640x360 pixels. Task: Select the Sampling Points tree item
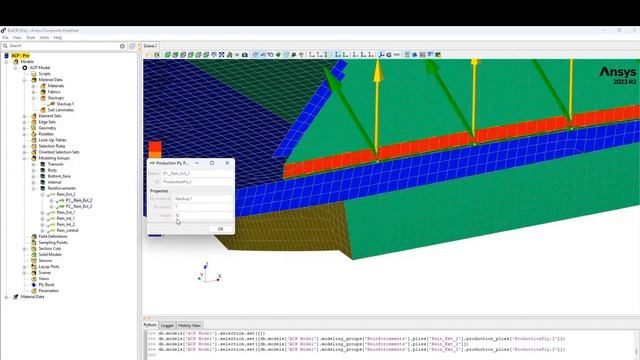point(53,242)
